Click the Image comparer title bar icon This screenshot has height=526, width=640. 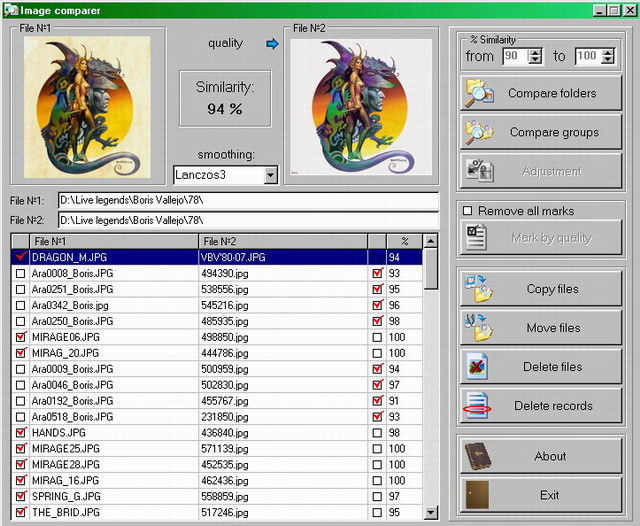[x=11, y=10]
